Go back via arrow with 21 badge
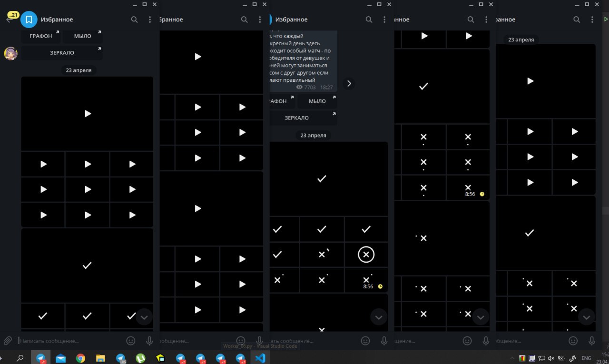 click(10, 19)
